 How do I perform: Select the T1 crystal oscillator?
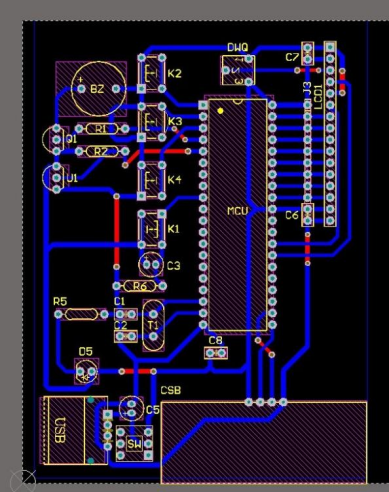click(x=153, y=325)
